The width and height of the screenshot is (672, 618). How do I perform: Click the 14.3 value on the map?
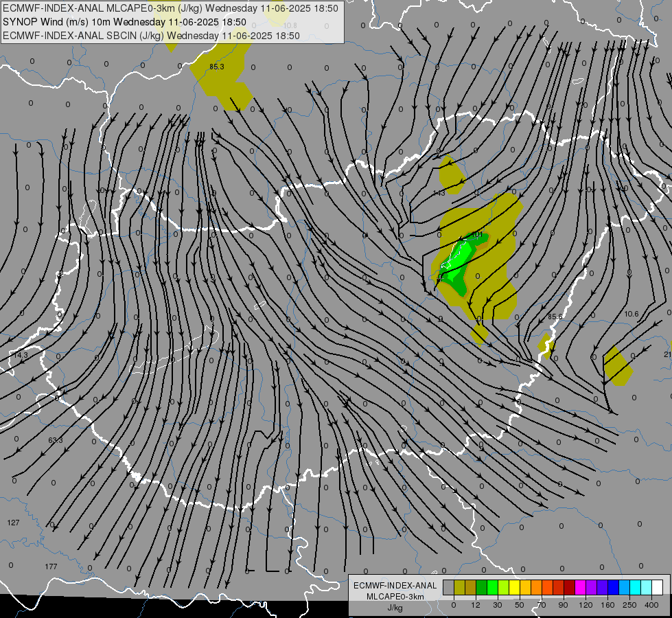tap(20, 356)
